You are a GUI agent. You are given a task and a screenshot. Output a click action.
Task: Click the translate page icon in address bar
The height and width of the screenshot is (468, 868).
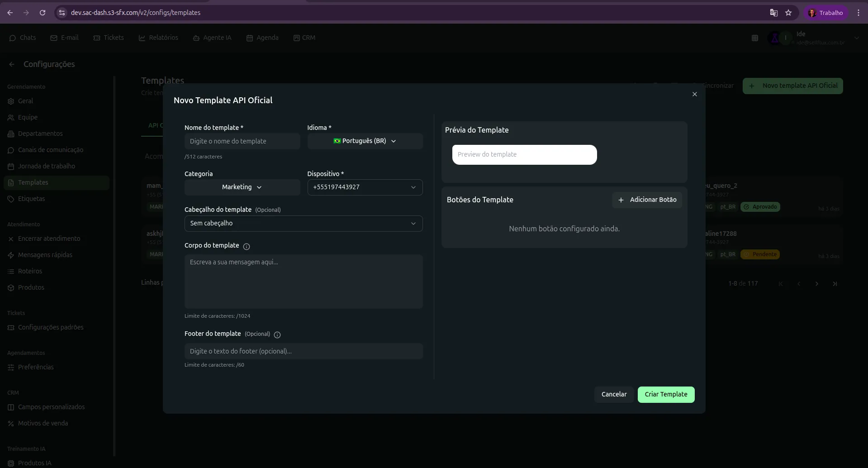coord(773,13)
